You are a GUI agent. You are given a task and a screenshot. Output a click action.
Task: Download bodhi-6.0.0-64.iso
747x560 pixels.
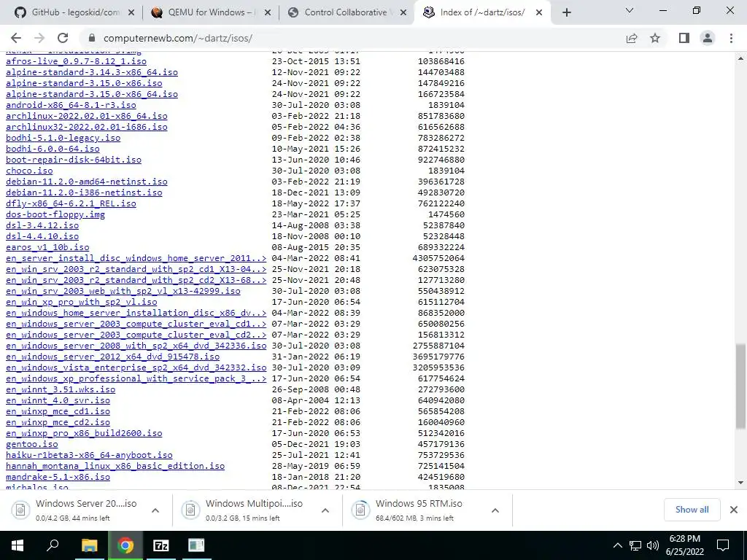pyautogui.click(x=53, y=149)
